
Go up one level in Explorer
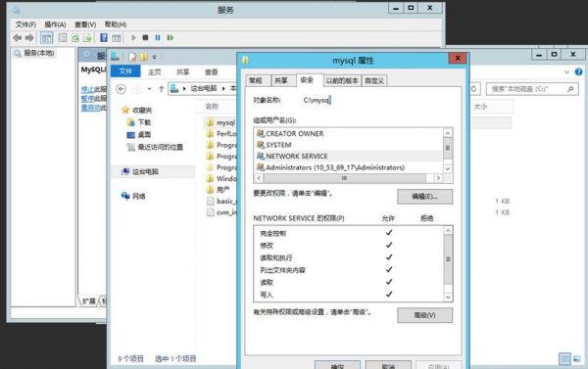[162, 89]
